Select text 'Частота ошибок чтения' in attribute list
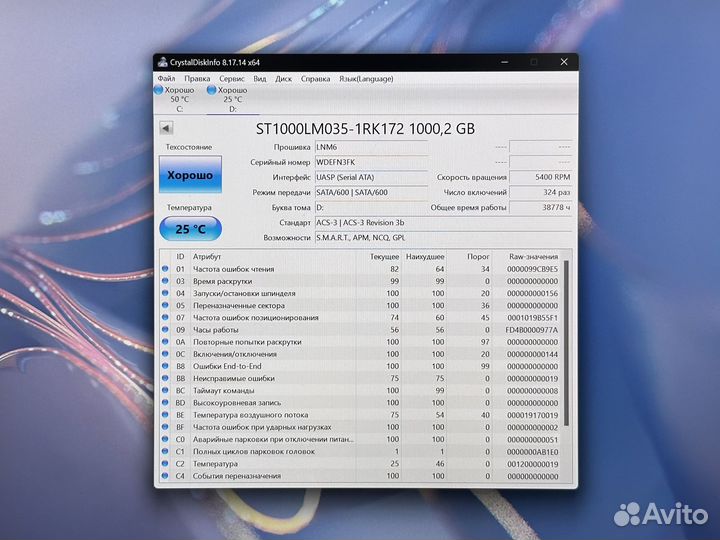 click(x=233, y=269)
